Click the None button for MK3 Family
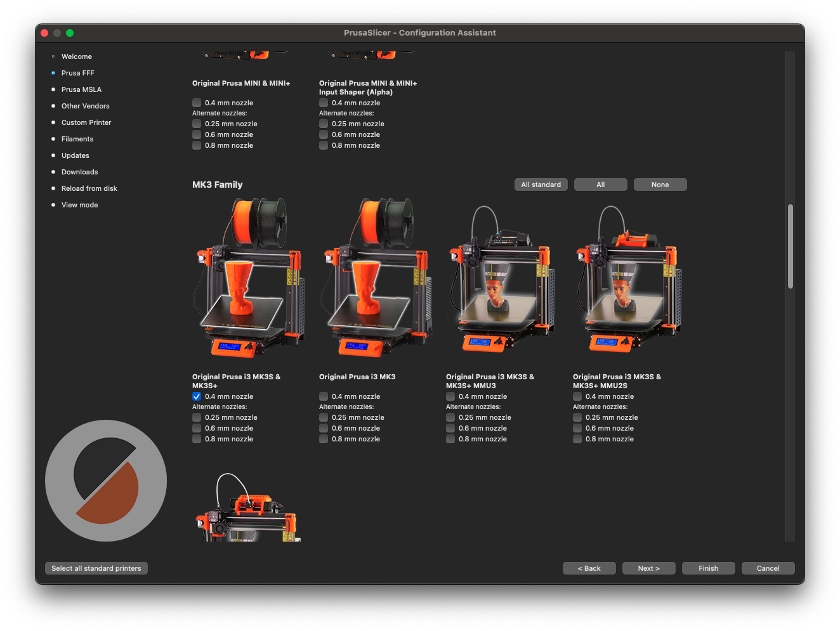Image resolution: width=840 pixels, height=631 pixels. [660, 185]
